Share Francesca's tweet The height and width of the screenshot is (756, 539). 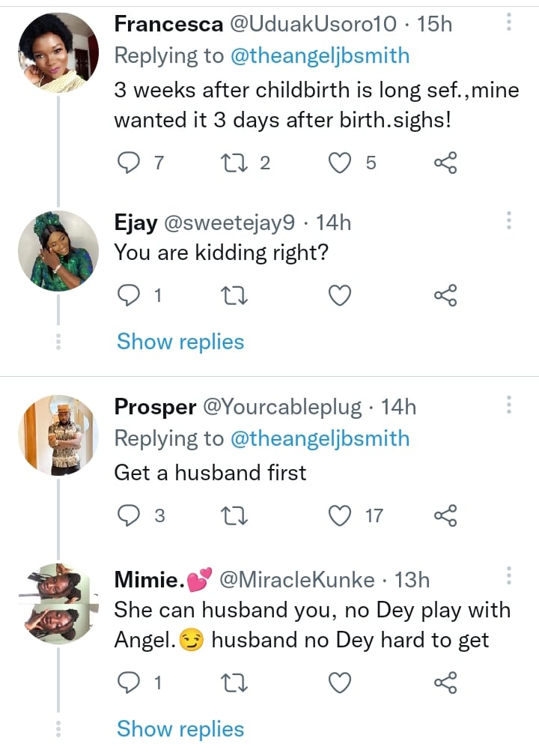[x=445, y=162]
